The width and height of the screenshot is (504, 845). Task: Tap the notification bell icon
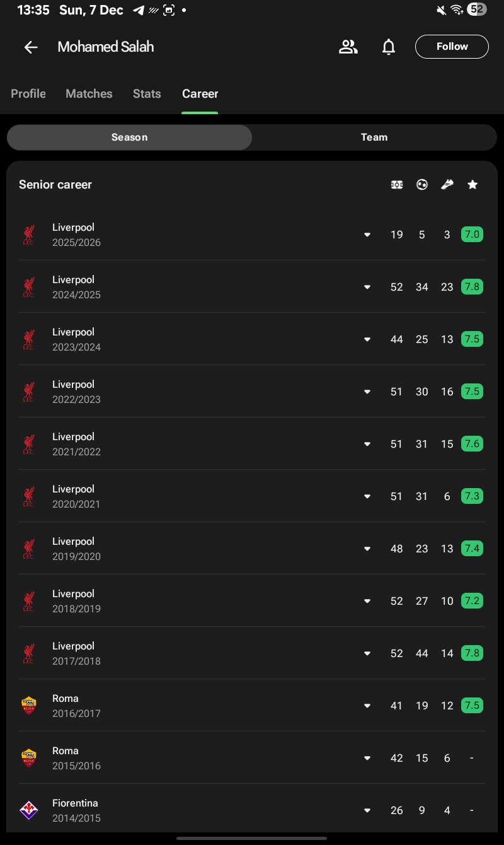coord(389,47)
